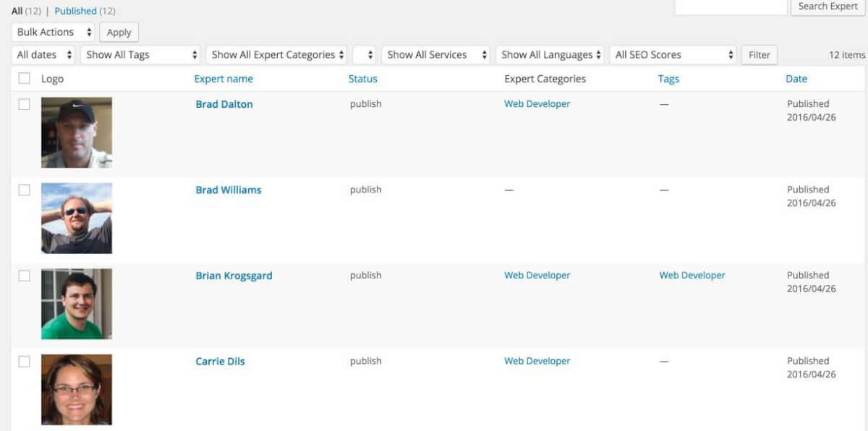
Task: Focus the expert search text field
Action: pyautogui.click(x=731, y=7)
